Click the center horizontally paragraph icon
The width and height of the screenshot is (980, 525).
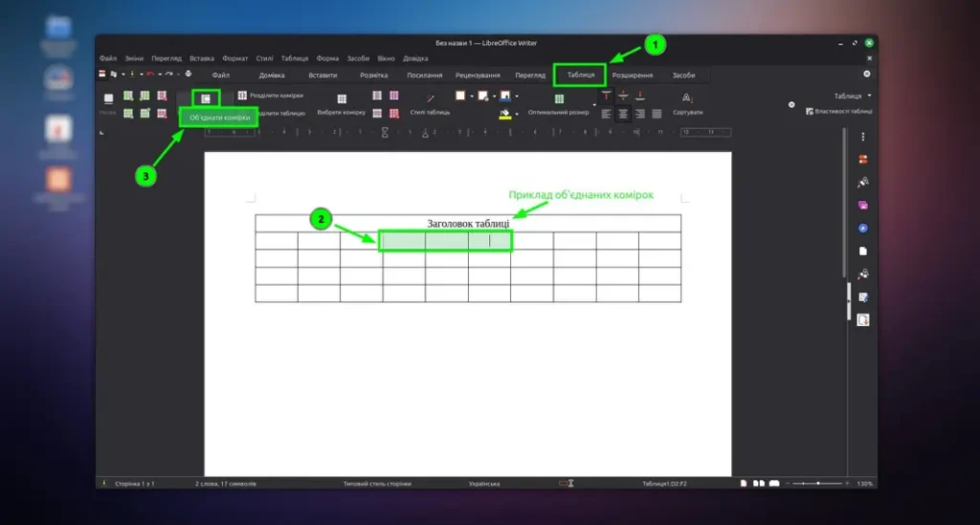622,114
